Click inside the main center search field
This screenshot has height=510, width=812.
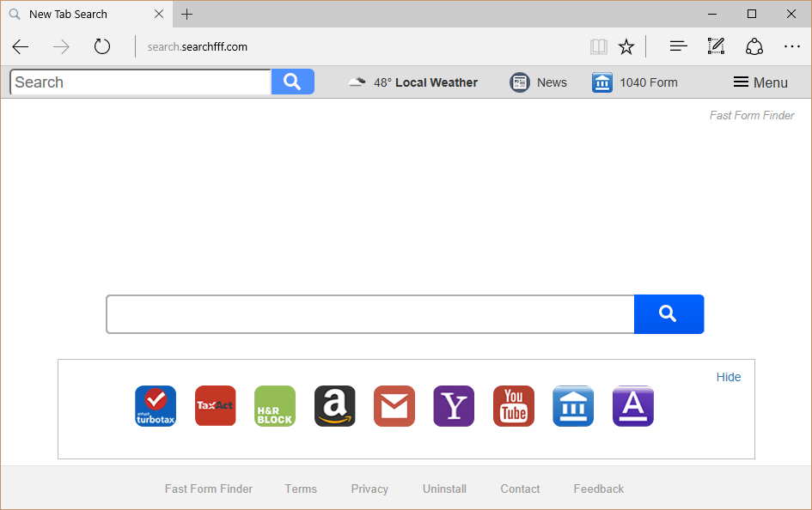pyautogui.click(x=369, y=314)
